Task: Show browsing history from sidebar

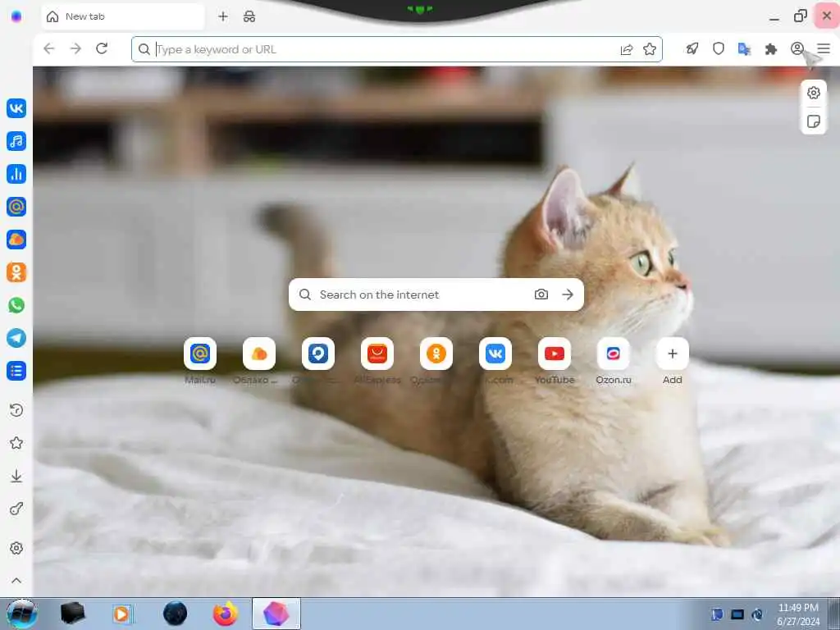Action: pyautogui.click(x=16, y=410)
